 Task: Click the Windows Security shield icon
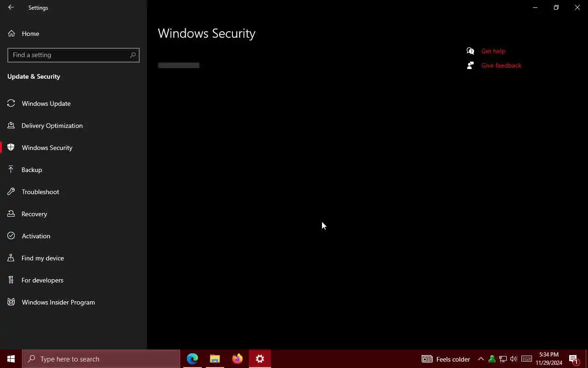point(11,148)
